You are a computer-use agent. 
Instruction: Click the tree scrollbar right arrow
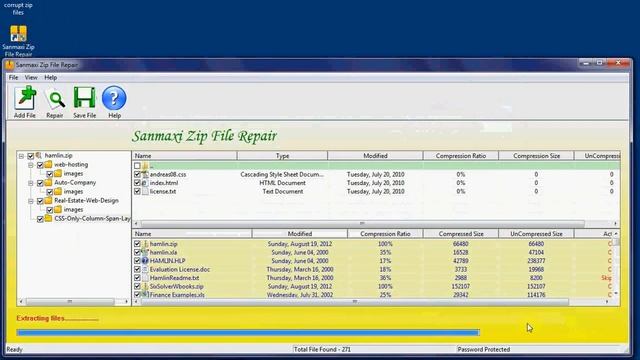(127, 302)
